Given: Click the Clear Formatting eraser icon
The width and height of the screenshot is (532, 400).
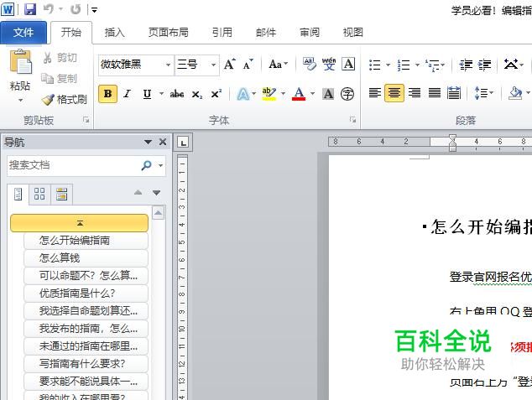Looking at the screenshot, I should tap(309, 64).
